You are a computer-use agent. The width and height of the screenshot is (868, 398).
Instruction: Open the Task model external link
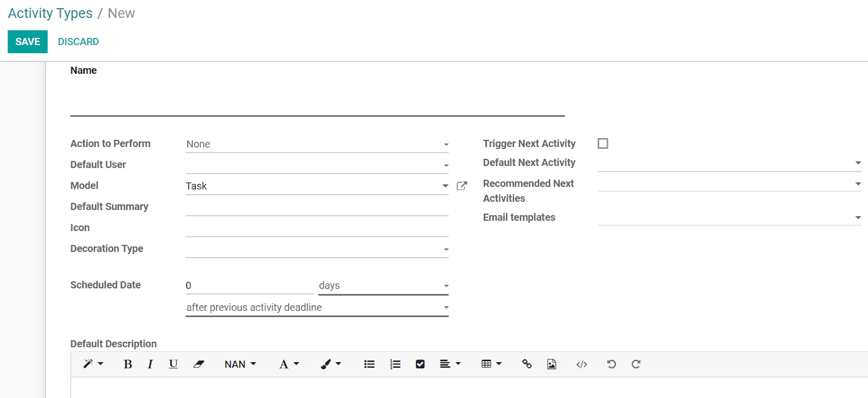click(462, 186)
